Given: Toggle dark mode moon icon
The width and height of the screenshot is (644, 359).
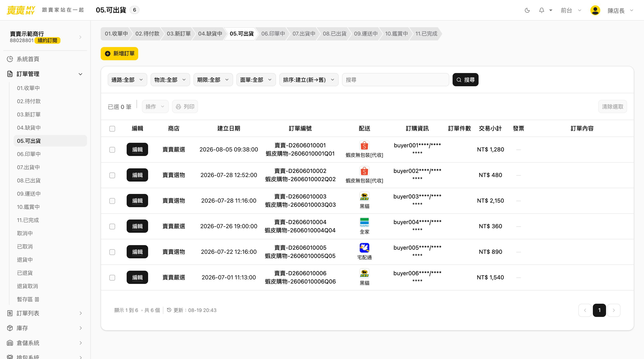Looking at the screenshot, I should tap(527, 10).
